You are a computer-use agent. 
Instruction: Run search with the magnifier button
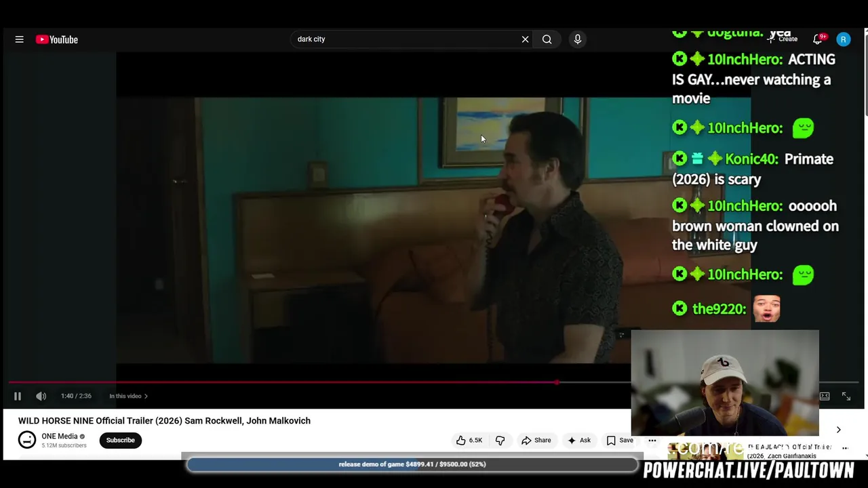click(547, 39)
